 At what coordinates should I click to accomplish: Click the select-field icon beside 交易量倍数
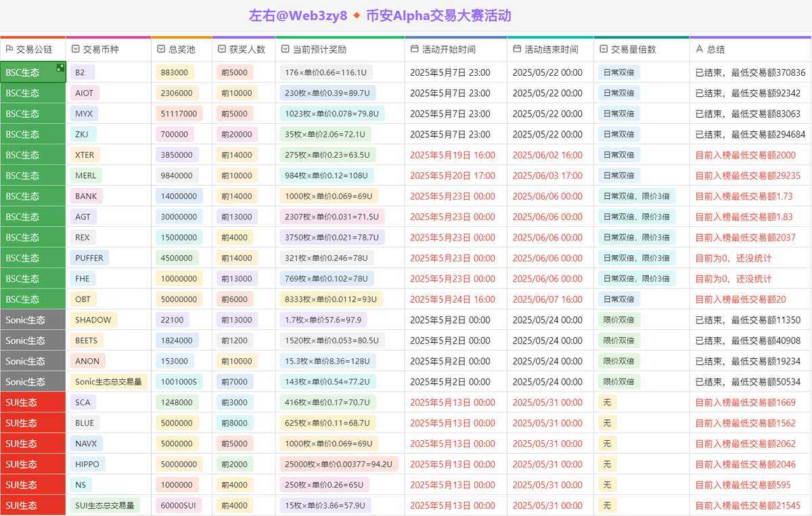[604, 49]
